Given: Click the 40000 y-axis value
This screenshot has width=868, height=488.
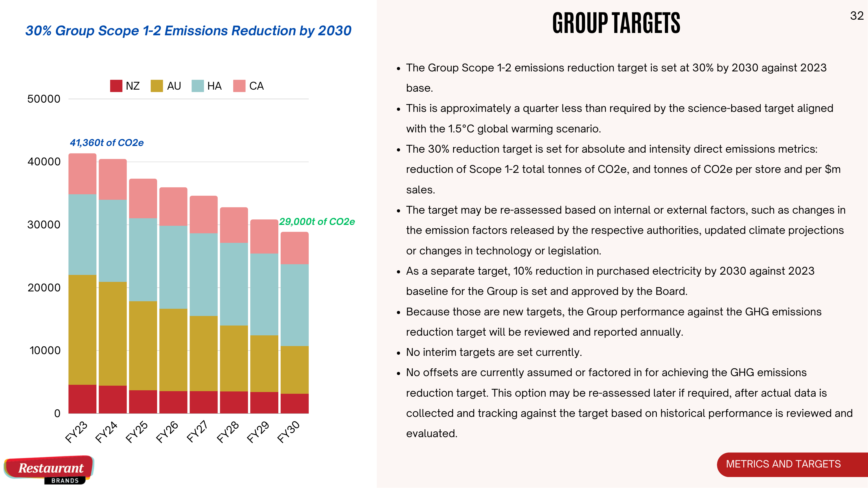Looking at the screenshot, I should pyautogui.click(x=44, y=162).
